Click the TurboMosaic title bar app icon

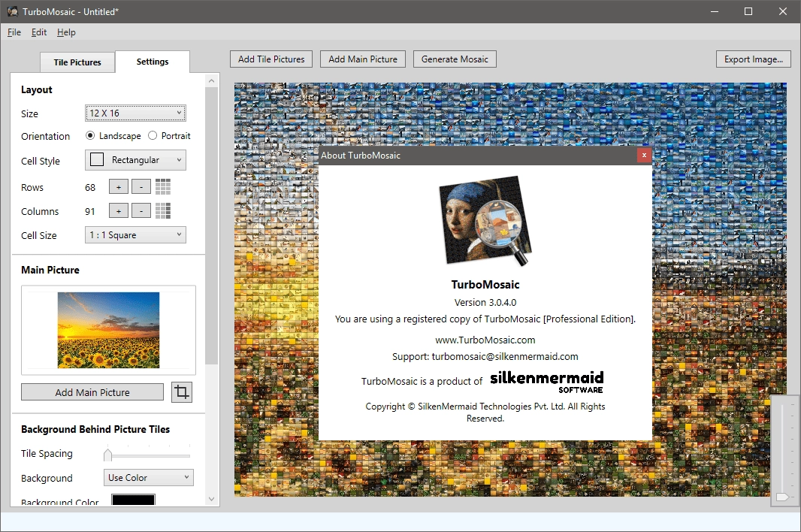coord(12,11)
